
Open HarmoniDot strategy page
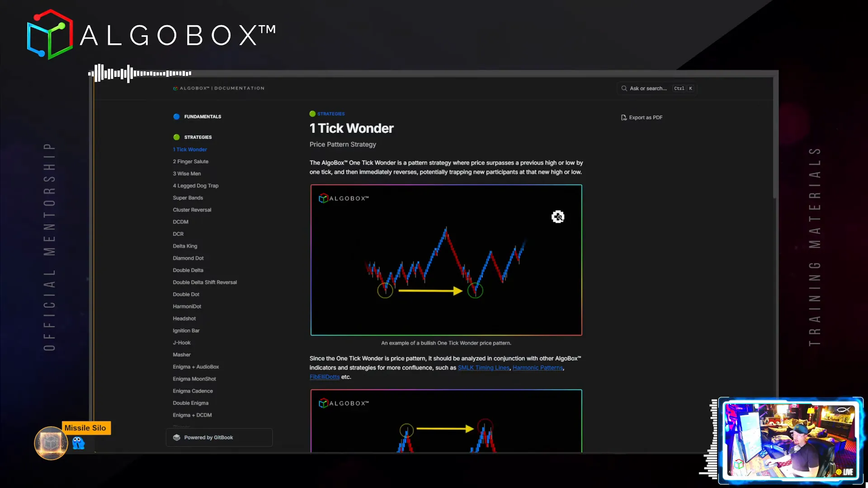(x=187, y=306)
